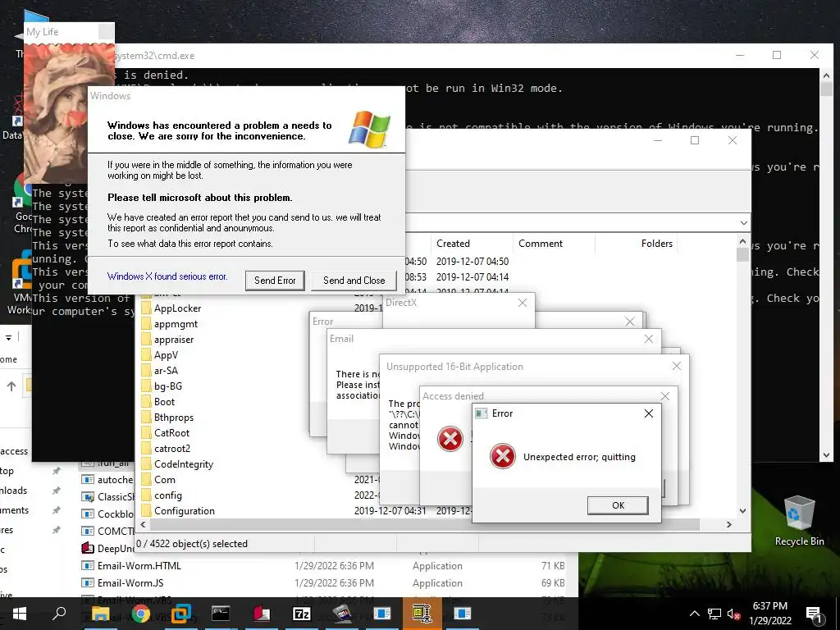Click the red X error icon in Access denied dialog
This screenshot has width=840, height=630.
point(450,440)
